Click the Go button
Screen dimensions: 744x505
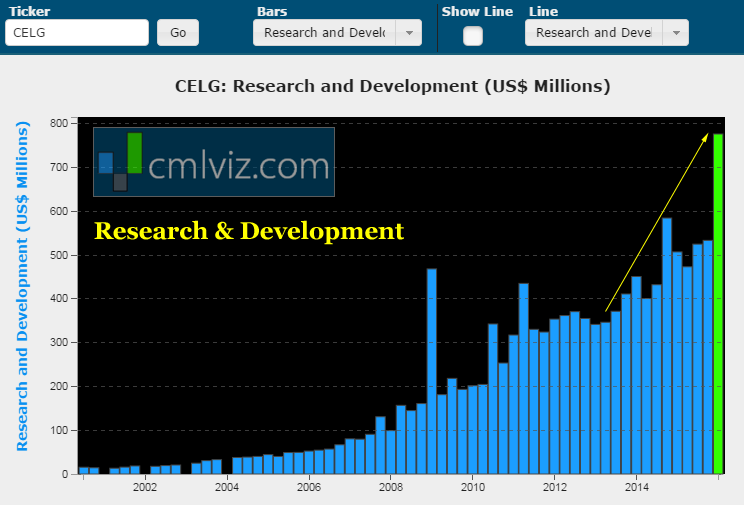[178, 33]
